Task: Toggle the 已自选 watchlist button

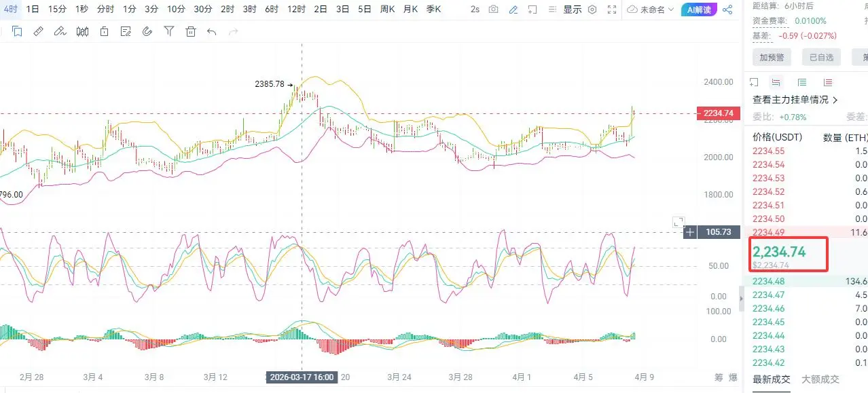Action: click(x=821, y=57)
